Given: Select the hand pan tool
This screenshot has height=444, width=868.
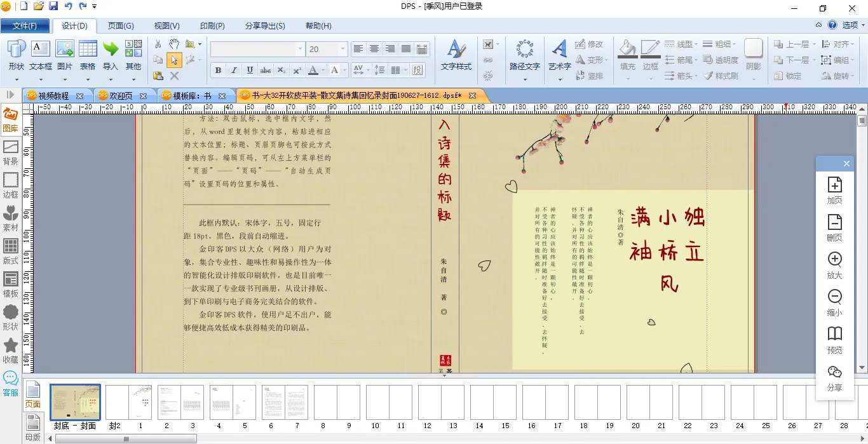Looking at the screenshot, I should click(x=174, y=44).
